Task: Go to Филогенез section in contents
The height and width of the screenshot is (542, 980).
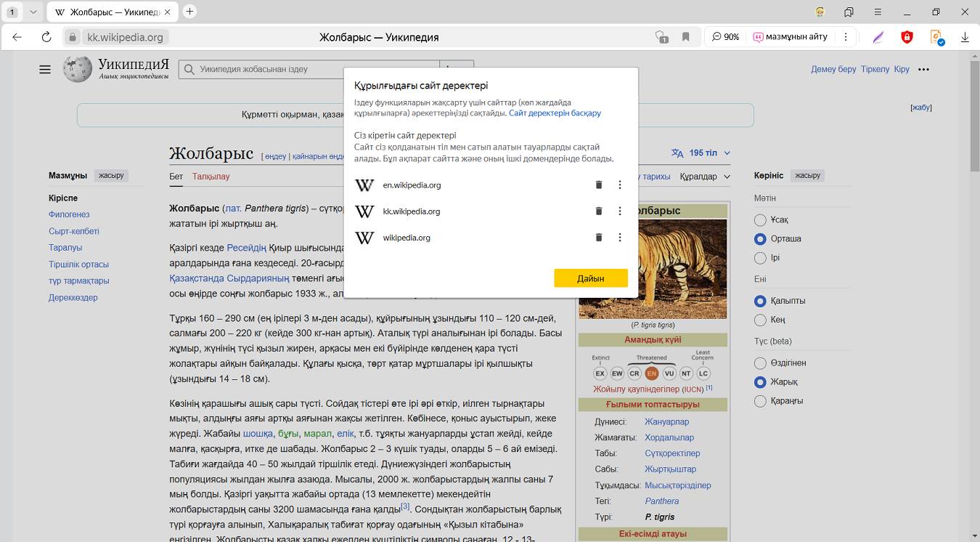Action: point(69,214)
